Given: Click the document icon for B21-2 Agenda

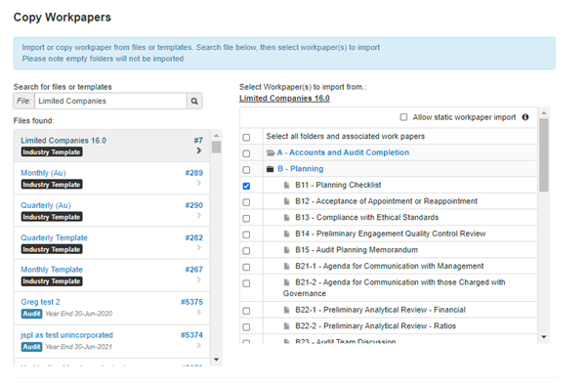Looking at the screenshot, I should pos(287,282).
